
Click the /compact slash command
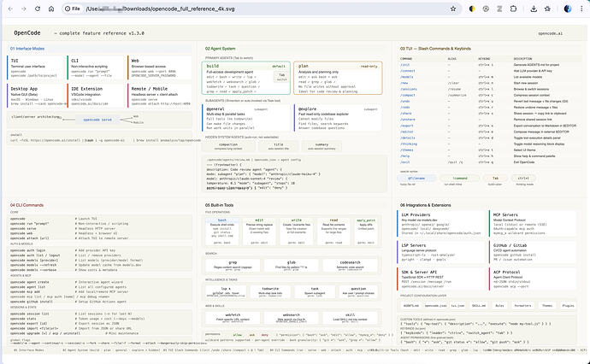[408, 95]
